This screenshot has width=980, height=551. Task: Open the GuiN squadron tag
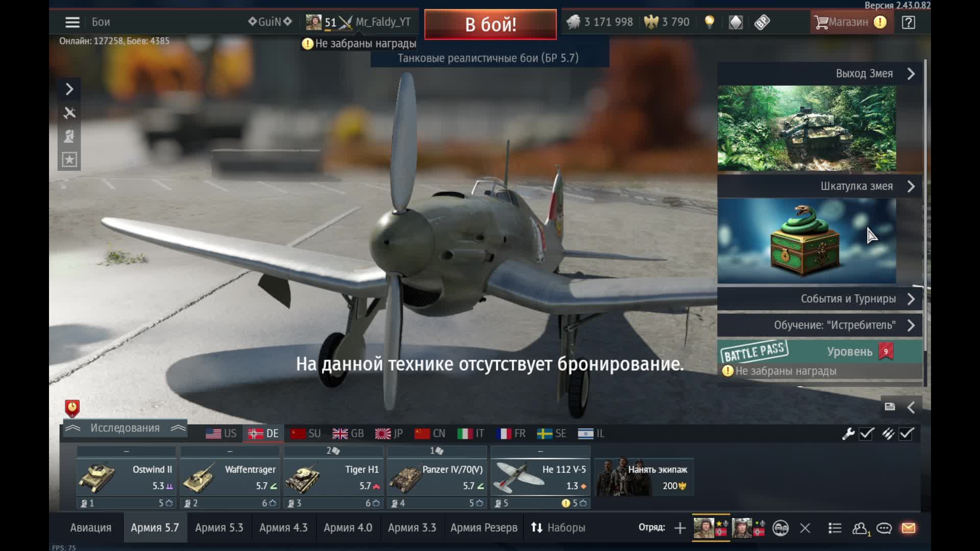(270, 22)
